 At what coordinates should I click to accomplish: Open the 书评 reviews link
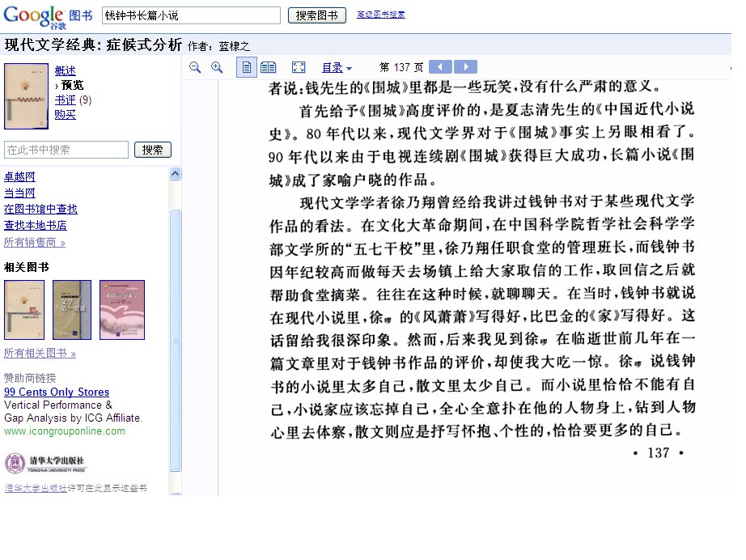click(x=66, y=100)
